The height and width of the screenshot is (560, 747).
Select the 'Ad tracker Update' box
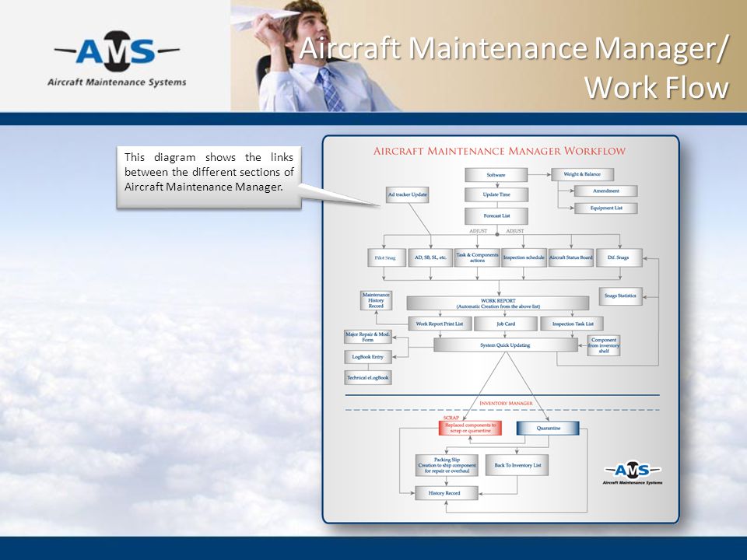coord(407,194)
